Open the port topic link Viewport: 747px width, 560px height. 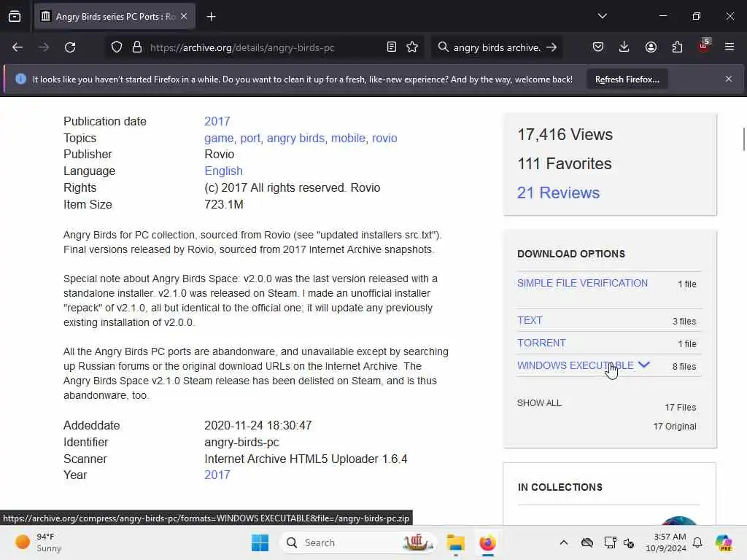click(250, 138)
